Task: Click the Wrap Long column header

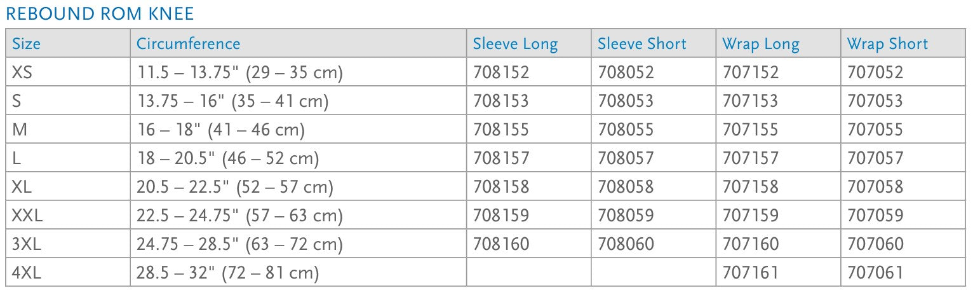Action: coord(761,44)
